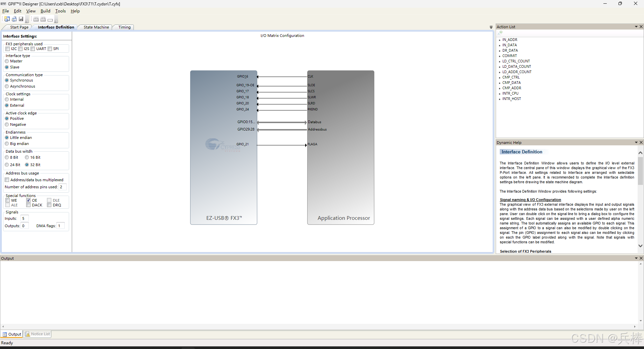
Task: Open the Build menu
Action: tap(45, 11)
